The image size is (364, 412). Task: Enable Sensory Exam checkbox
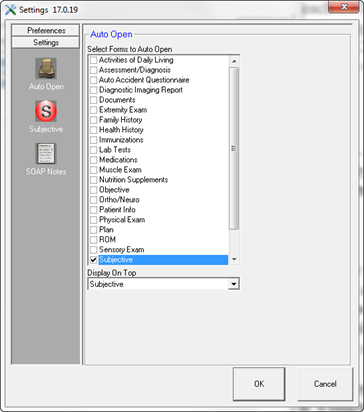point(94,250)
